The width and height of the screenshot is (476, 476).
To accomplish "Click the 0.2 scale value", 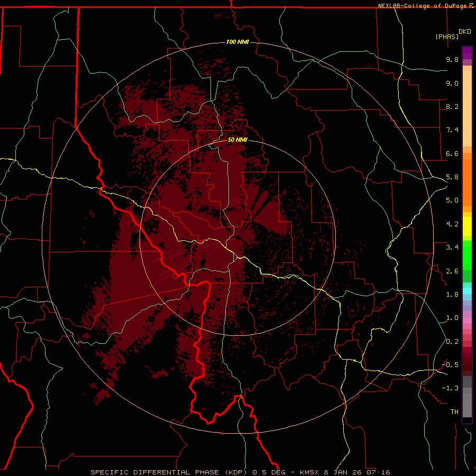I will click(x=452, y=342).
